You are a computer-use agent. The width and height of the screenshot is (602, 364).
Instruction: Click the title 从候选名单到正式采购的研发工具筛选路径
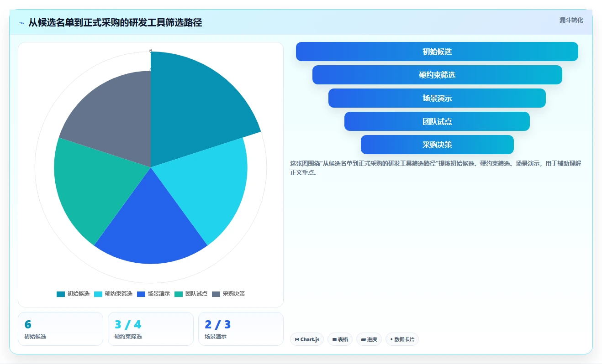point(115,22)
